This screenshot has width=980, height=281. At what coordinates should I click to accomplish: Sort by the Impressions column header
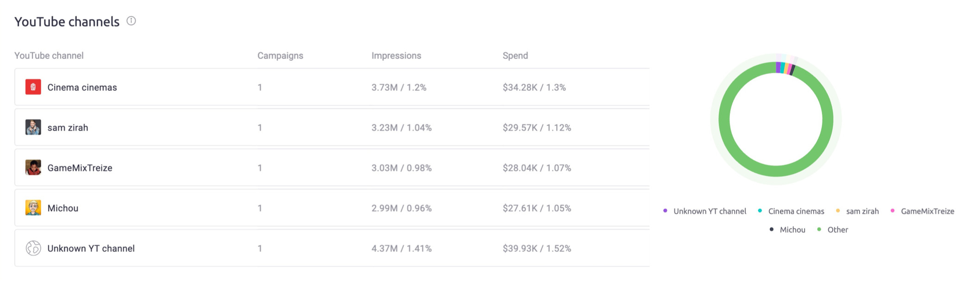coord(396,56)
